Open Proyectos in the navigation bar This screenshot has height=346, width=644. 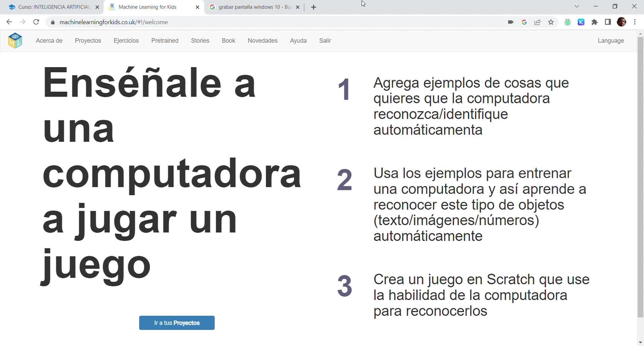coord(88,41)
